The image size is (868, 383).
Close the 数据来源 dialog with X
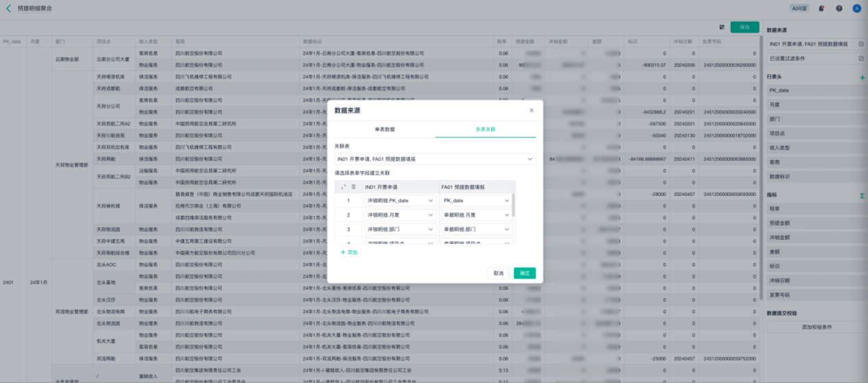coord(531,110)
